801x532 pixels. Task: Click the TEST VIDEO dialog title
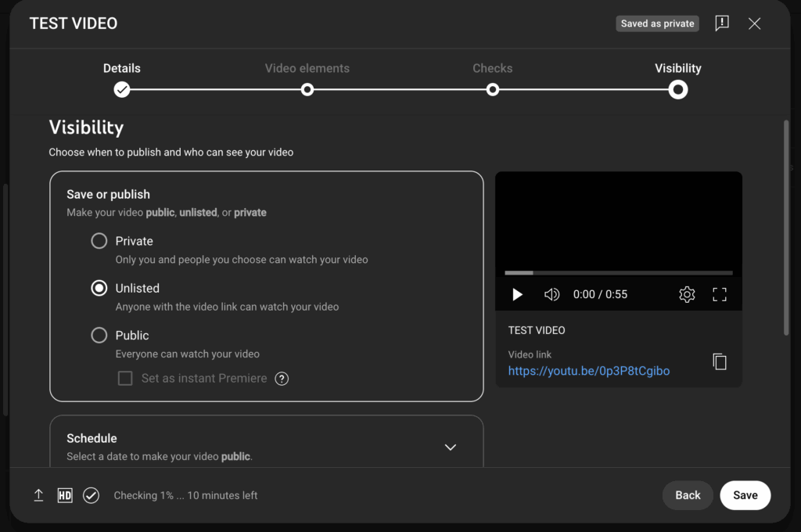[74, 23]
